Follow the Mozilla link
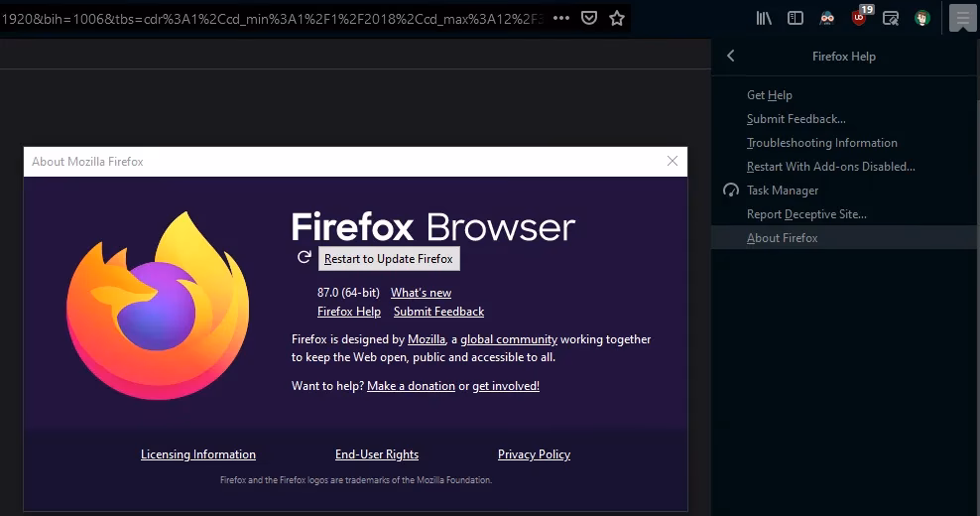This screenshot has height=516, width=980. 427,339
